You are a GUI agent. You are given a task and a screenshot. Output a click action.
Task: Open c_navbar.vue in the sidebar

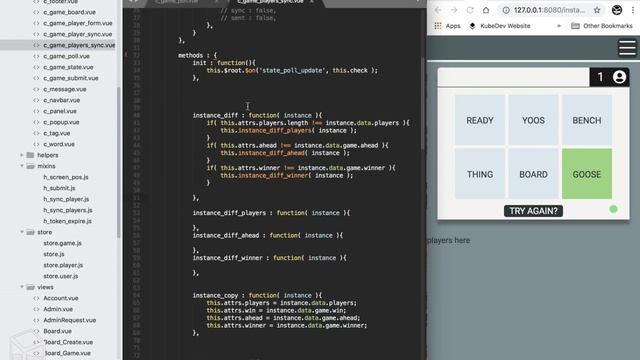[62, 100]
